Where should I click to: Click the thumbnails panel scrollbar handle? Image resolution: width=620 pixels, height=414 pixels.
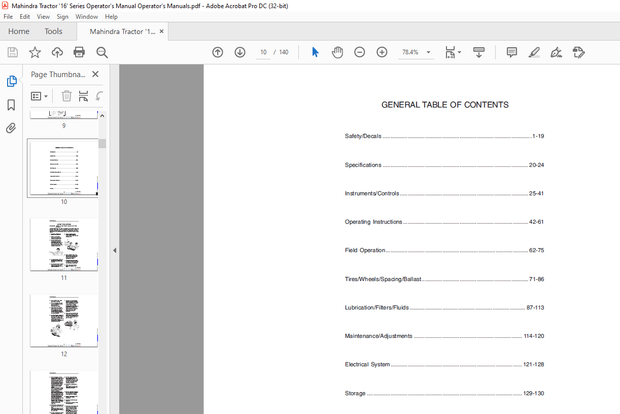pyautogui.click(x=102, y=143)
